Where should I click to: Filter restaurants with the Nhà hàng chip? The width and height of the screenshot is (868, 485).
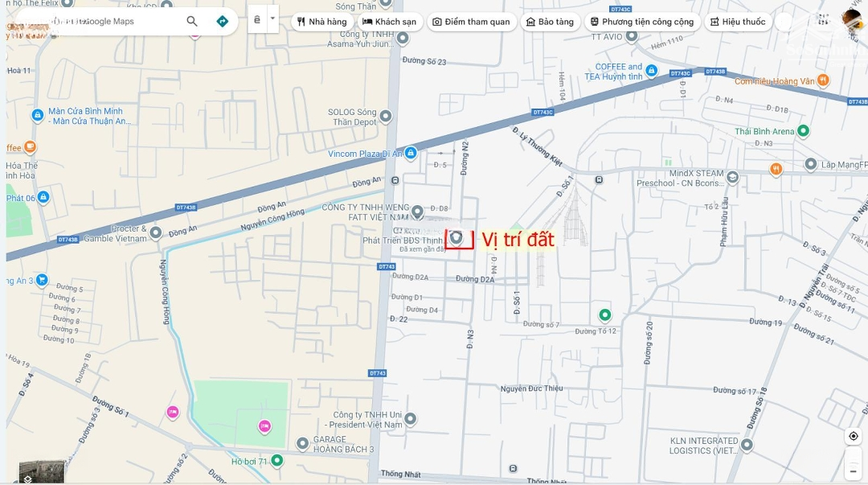coord(321,22)
